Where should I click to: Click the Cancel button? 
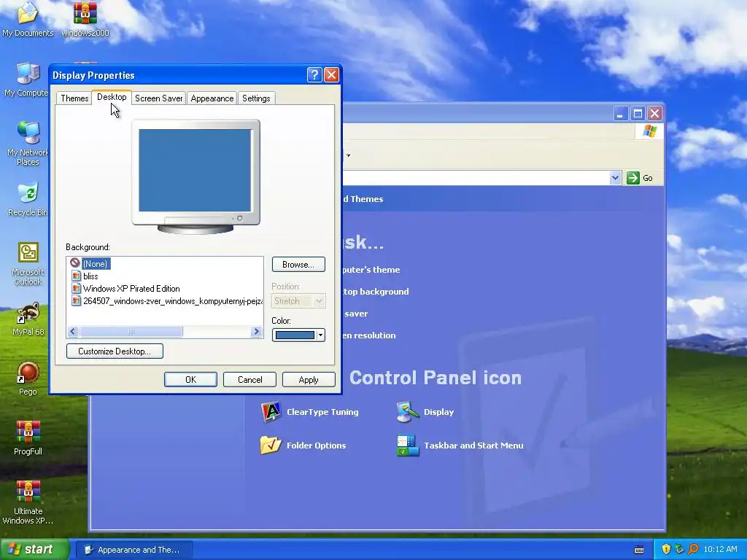coord(249,379)
